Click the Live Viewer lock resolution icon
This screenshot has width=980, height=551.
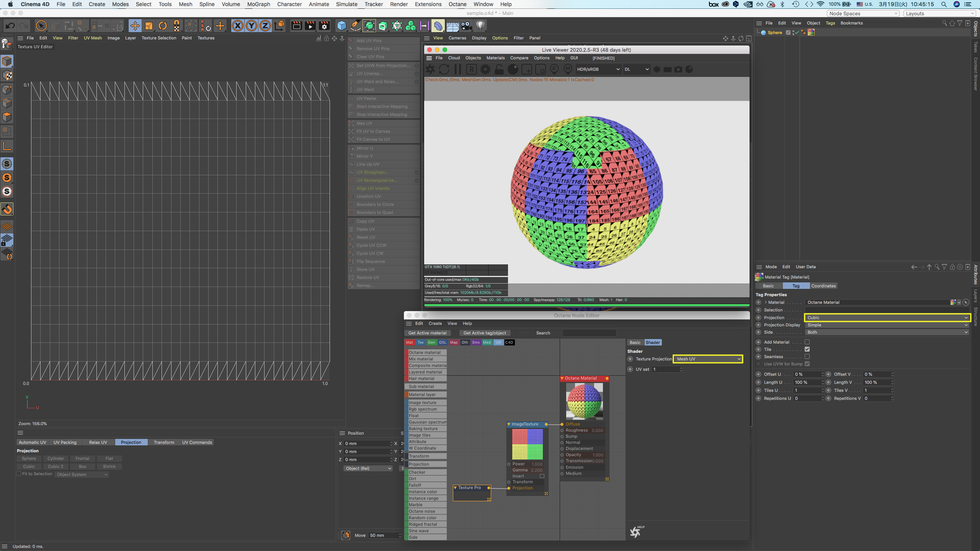click(x=499, y=69)
